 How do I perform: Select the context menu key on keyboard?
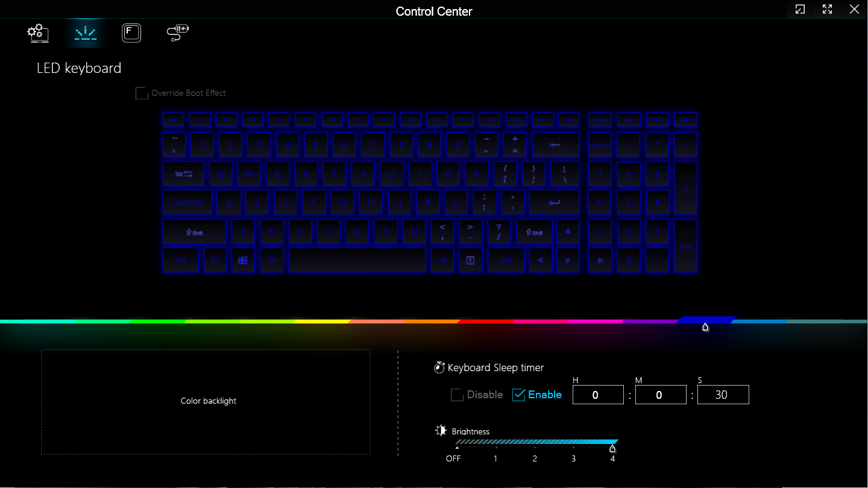(471, 260)
